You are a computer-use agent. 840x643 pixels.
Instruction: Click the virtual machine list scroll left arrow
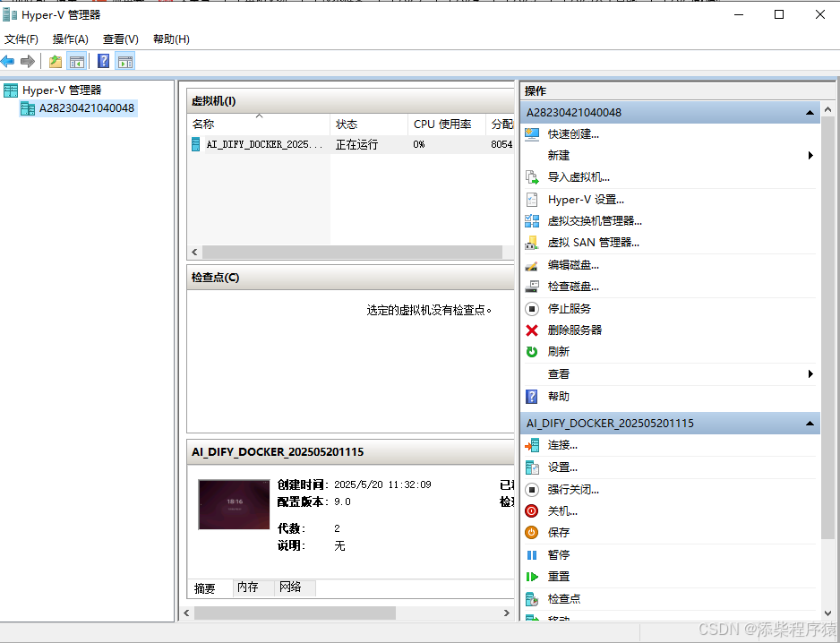click(194, 252)
